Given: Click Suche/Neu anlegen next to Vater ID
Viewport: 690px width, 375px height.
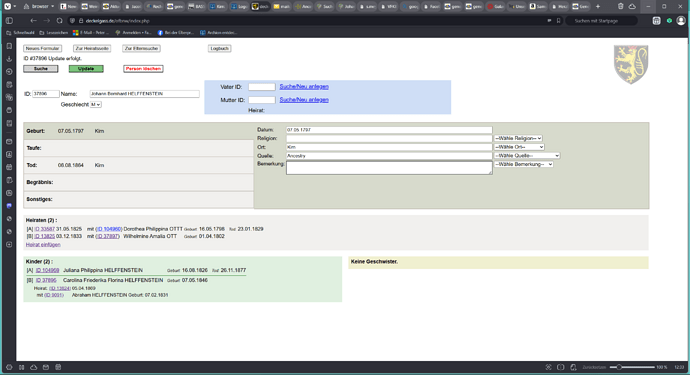Looking at the screenshot, I should click(x=304, y=87).
